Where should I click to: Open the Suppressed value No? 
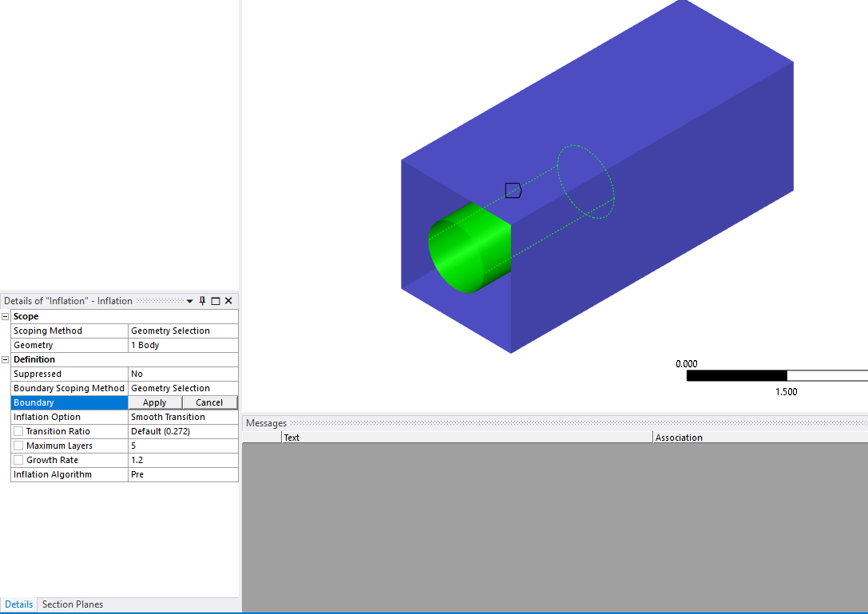[x=183, y=374]
